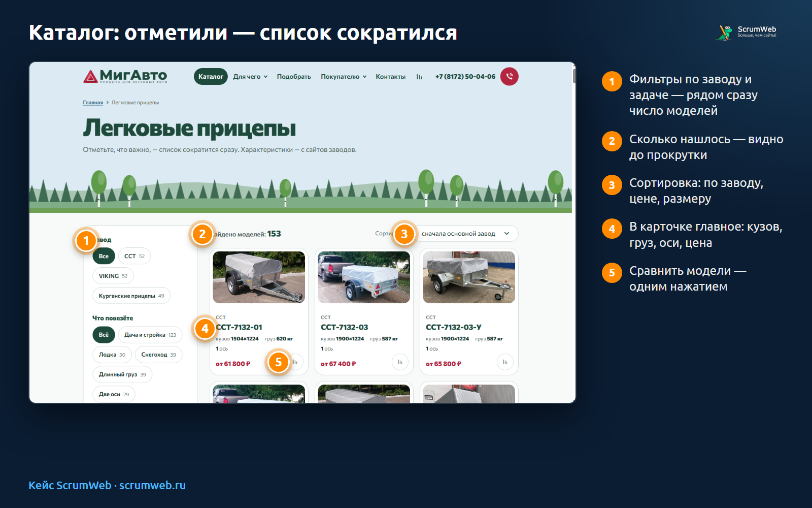
Task: Open the sorting dropdown сначала основной завод
Action: 465,234
